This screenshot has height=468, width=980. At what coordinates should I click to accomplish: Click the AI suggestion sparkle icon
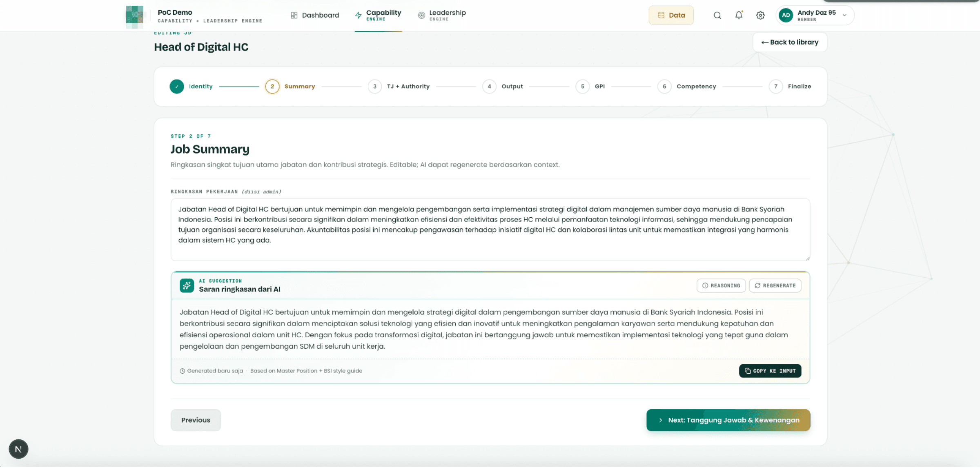click(x=187, y=285)
